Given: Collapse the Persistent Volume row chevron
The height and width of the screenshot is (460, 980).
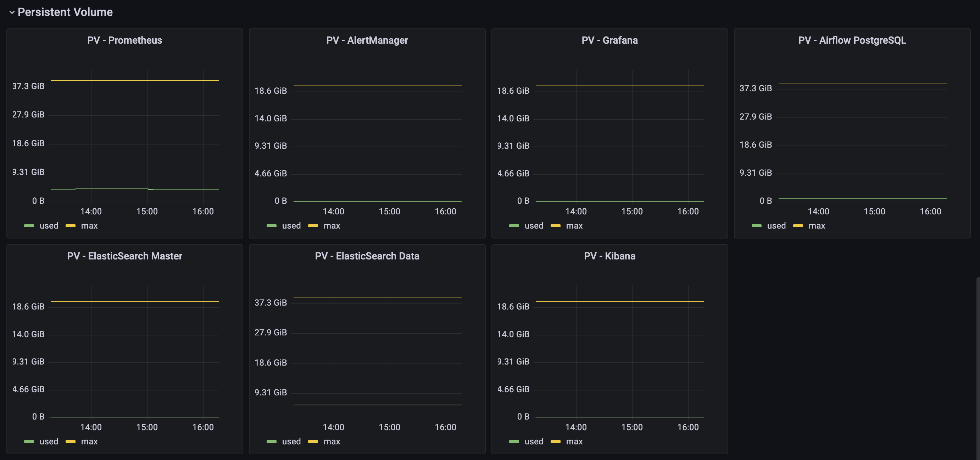Looking at the screenshot, I should click(12, 12).
